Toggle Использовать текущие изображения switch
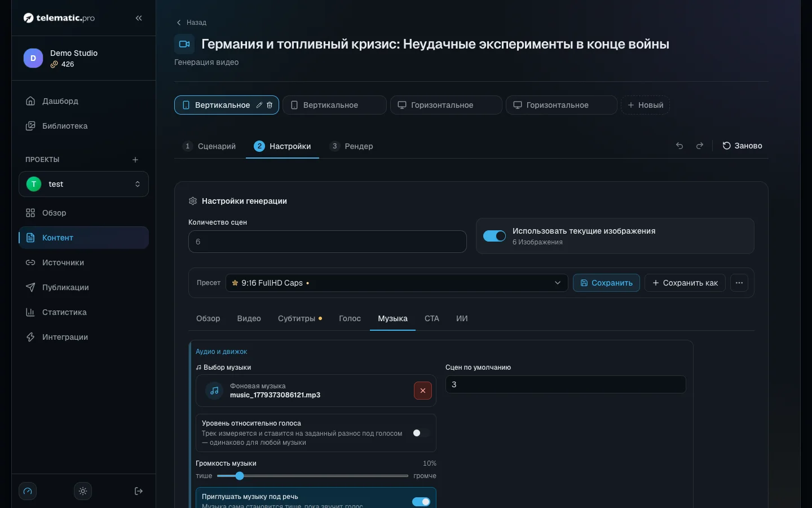This screenshot has width=812, height=508. click(495, 236)
